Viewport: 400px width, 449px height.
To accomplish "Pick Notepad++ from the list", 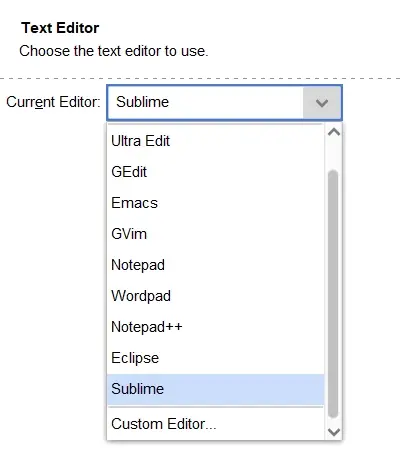I will tap(215, 327).
